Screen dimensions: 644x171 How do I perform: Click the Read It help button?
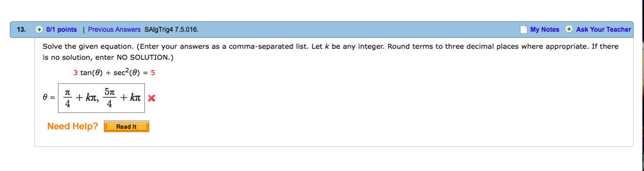[127, 127]
